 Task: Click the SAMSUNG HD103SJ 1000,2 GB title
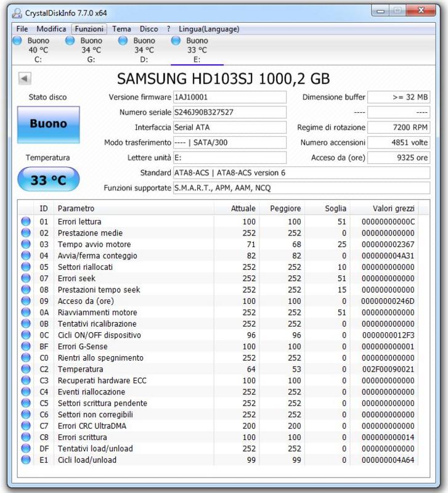click(x=224, y=79)
